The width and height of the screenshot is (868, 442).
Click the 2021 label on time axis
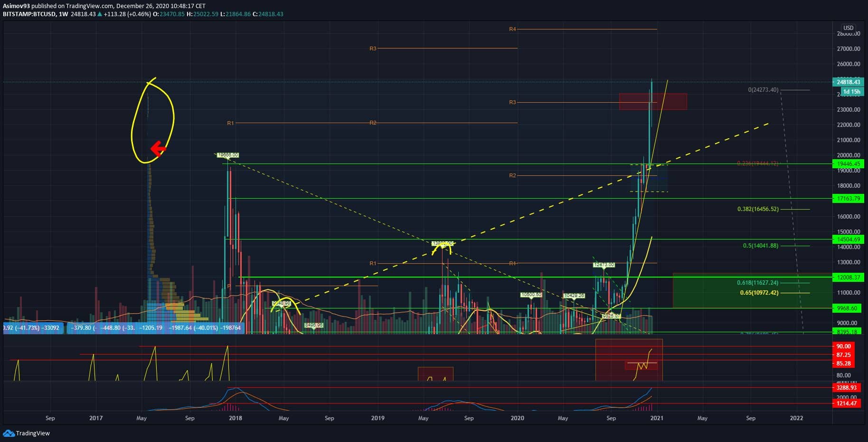[x=656, y=418]
